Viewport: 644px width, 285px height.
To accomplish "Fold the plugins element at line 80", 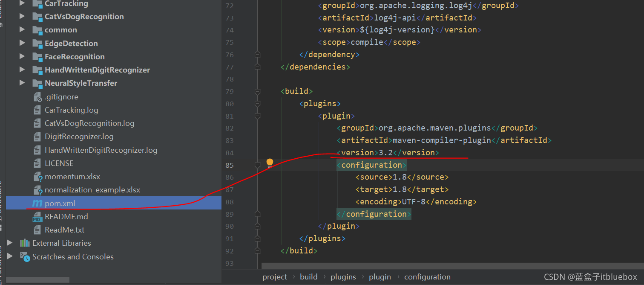I will [x=257, y=104].
